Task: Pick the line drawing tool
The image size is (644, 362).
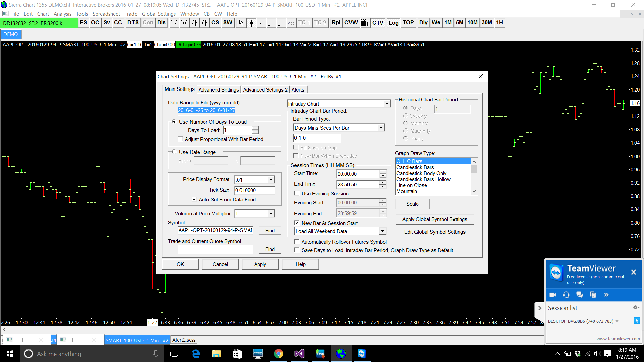Action: pyautogui.click(x=271, y=23)
